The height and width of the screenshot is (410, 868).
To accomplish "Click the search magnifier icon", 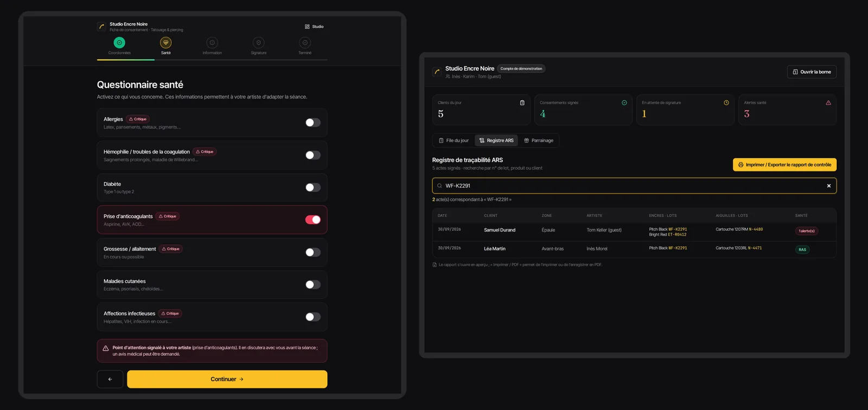I will coord(439,185).
